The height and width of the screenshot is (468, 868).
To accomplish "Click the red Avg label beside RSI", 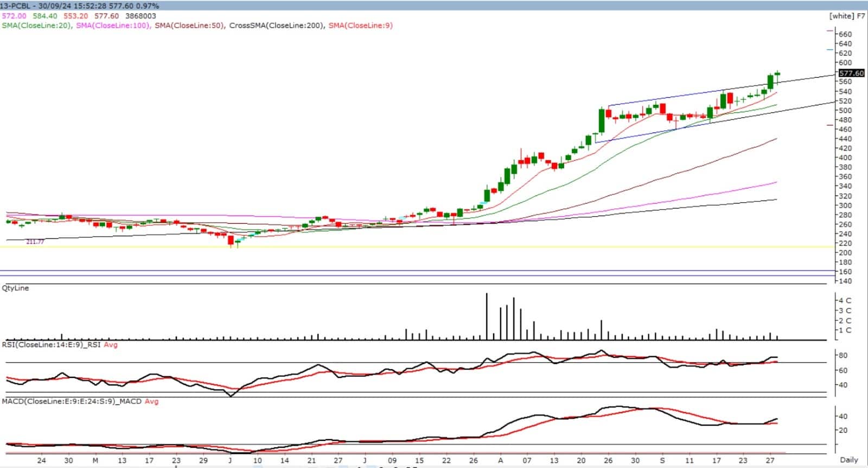I will coord(111,345).
